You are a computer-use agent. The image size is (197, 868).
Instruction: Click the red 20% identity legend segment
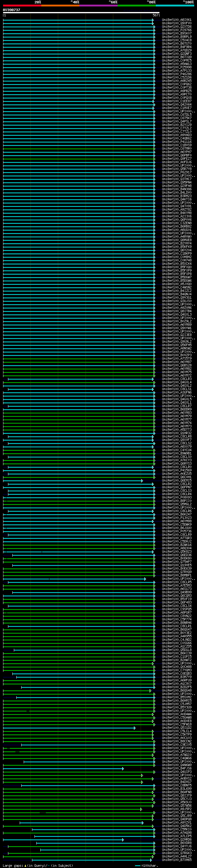click(22, 6)
